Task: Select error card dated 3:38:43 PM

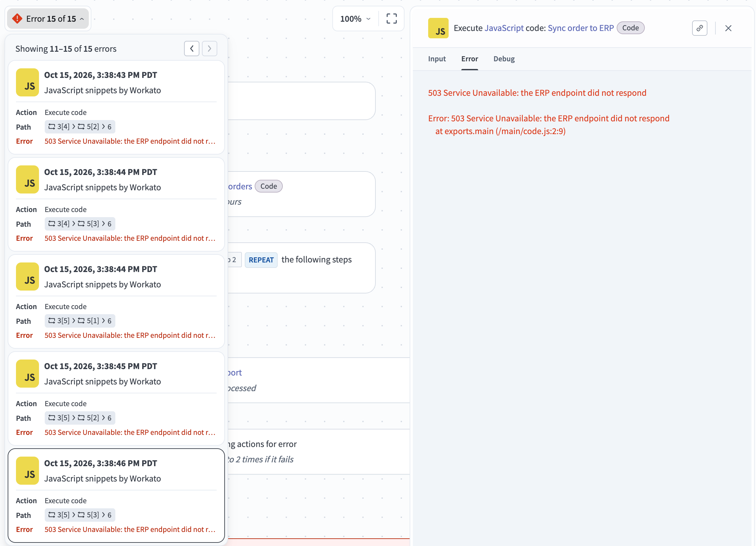Action: point(116,107)
